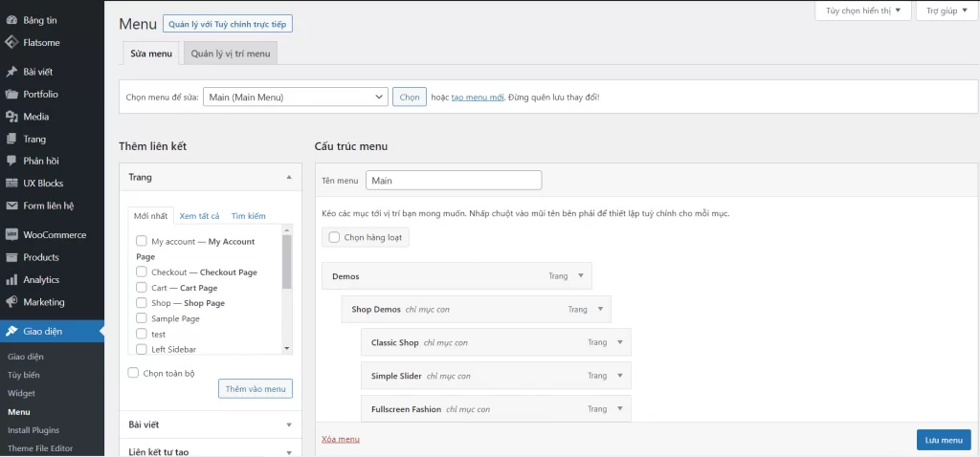Click the Xóa menu link
This screenshot has height=457, width=980.
[x=341, y=439]
